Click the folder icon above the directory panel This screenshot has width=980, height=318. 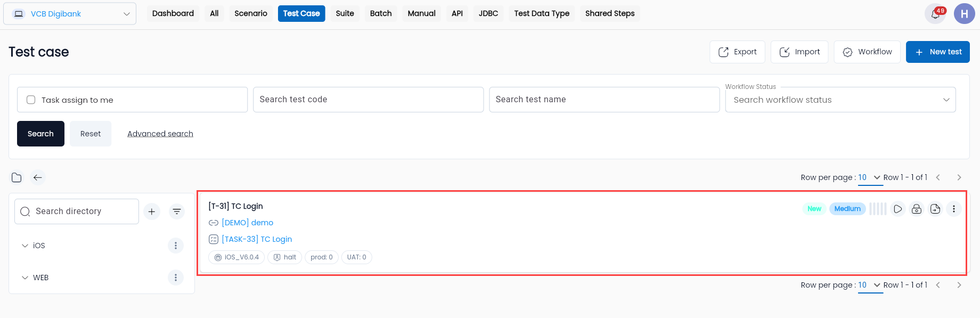click(x=17, y=177)
